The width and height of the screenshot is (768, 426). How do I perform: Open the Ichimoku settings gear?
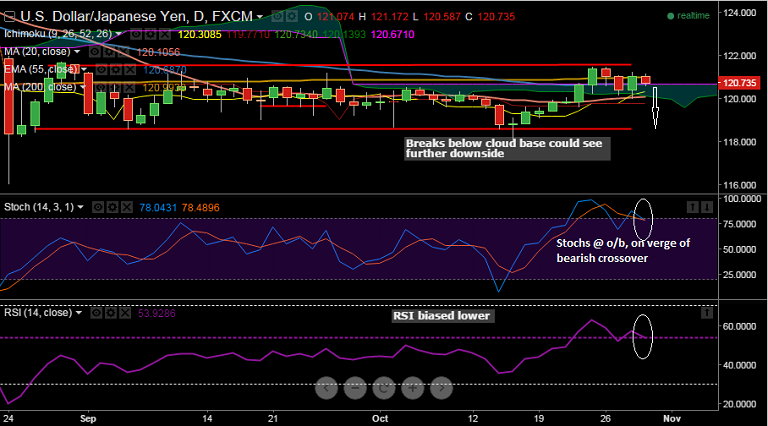[x=150, y=34]
